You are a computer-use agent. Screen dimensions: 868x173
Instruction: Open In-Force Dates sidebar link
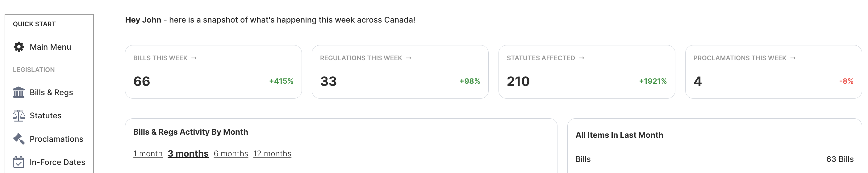(57, 162)
